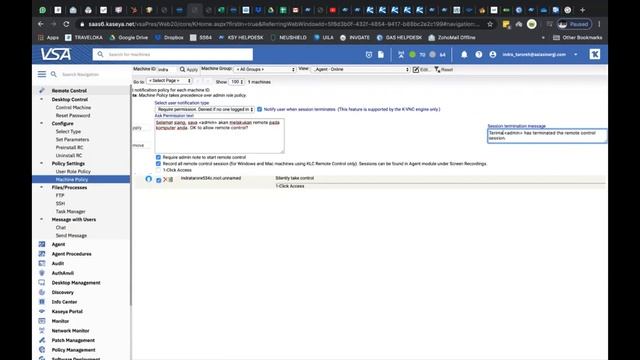This screenshot has height=360, width=640.
Task: Open the Agent Procedures module icon
Action: (42, 254)
